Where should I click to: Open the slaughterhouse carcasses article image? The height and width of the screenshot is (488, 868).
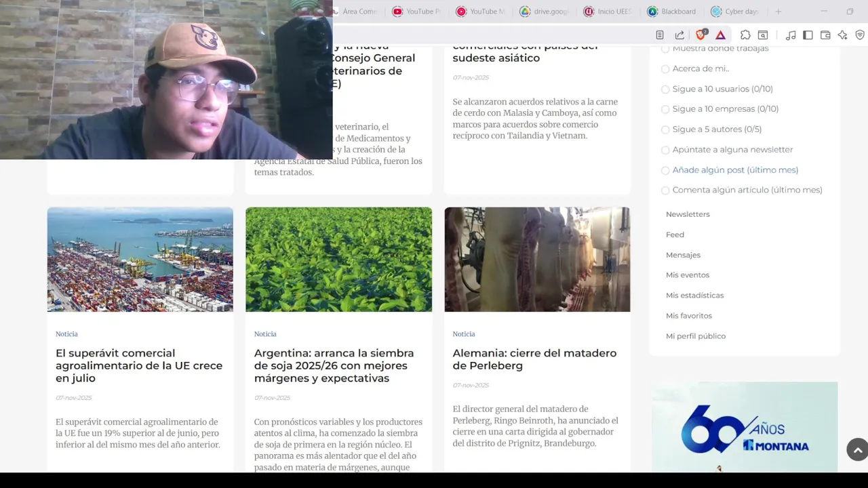(537, 260)
